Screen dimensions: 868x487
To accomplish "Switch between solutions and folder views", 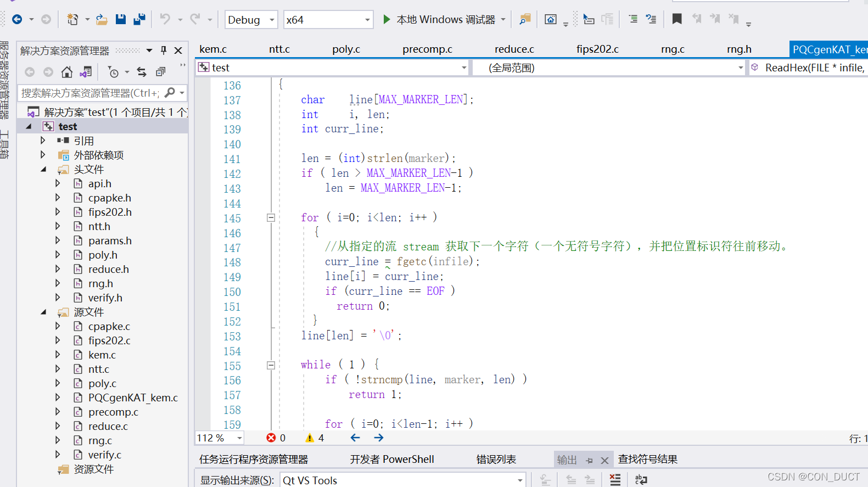I will 86,72.
